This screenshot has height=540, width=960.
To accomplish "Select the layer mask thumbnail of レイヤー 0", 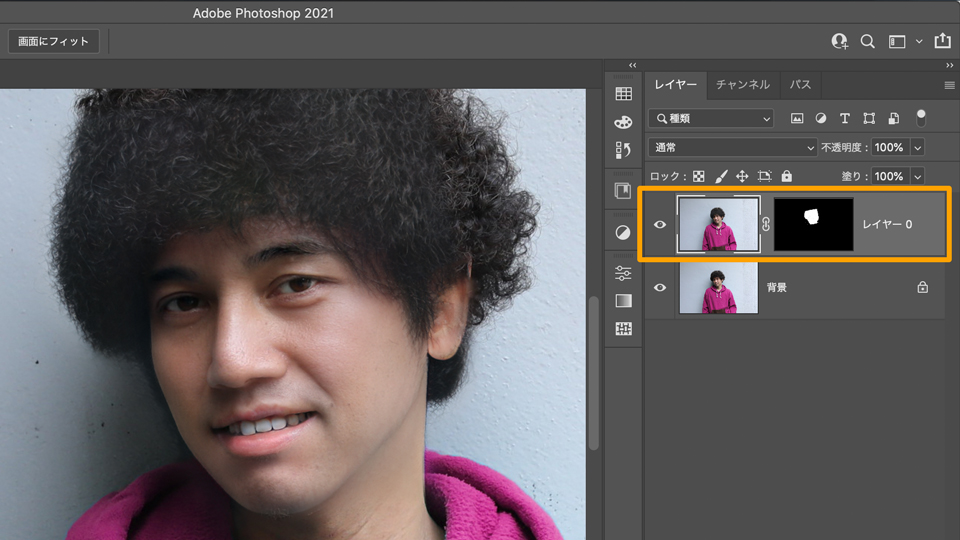I will coord(813,224).
